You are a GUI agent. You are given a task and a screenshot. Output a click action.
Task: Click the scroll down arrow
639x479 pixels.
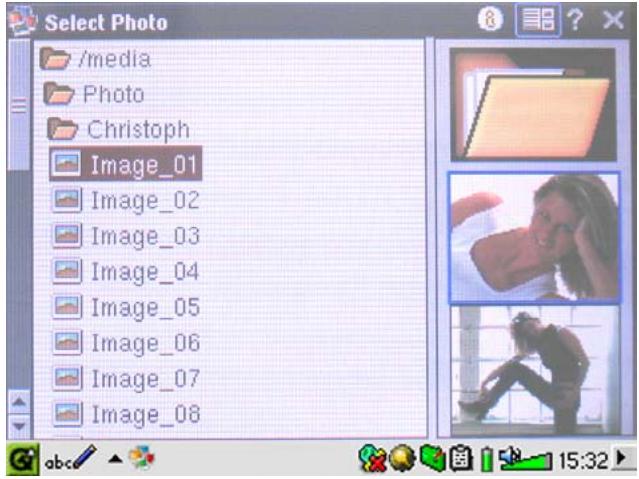(x=19, y=426)
